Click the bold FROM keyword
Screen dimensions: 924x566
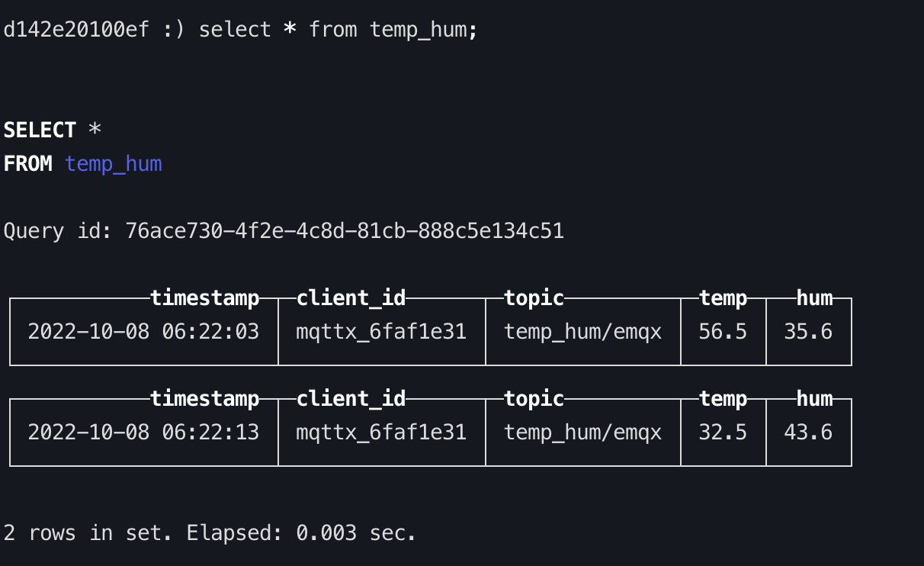[x=27, y=164]
